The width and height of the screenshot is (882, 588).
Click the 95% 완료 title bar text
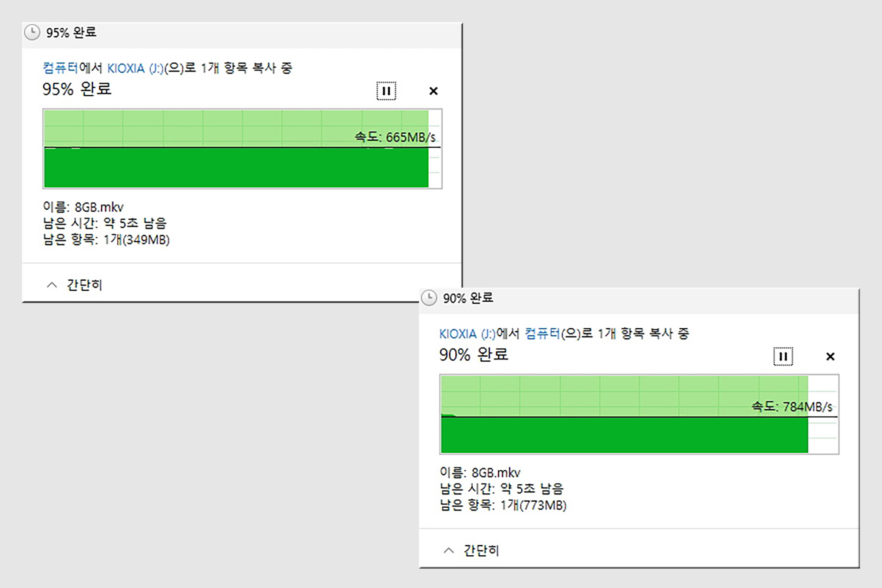point(71,33)
